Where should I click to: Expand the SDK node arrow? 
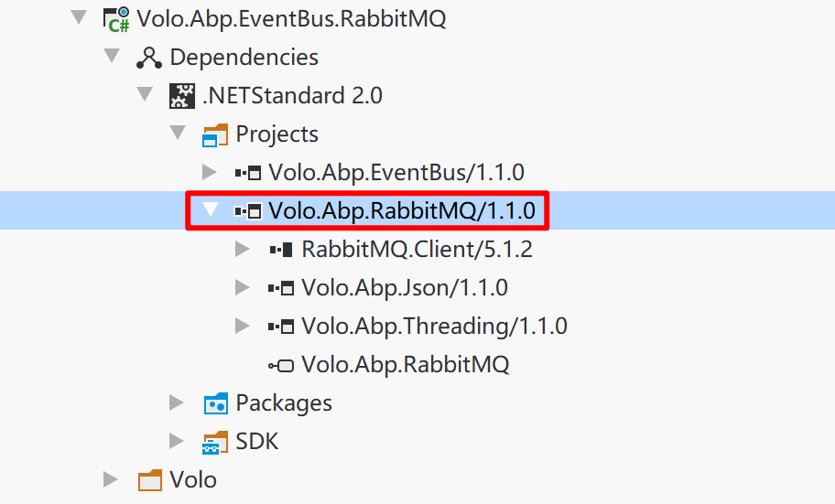coord(177,441)
